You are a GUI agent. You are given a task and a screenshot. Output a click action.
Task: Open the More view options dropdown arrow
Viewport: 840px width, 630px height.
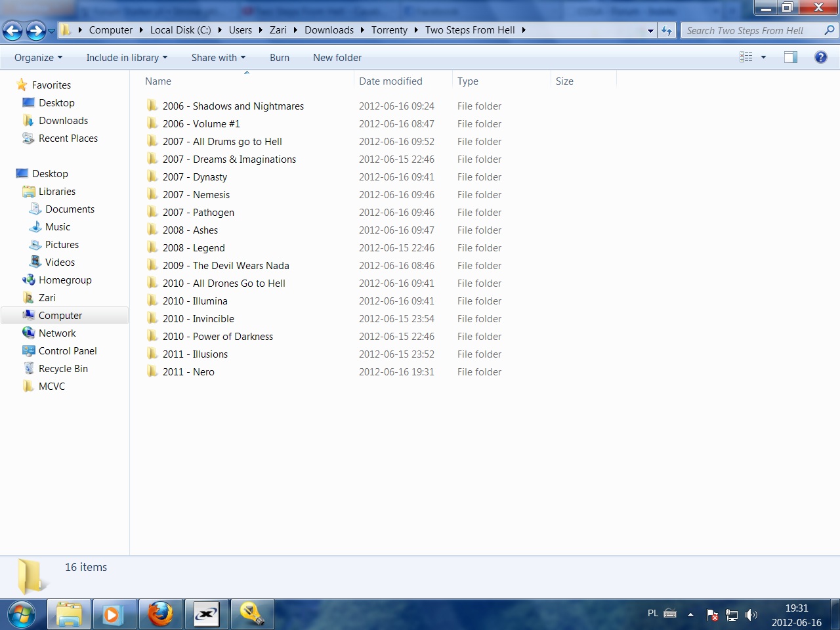763,57
